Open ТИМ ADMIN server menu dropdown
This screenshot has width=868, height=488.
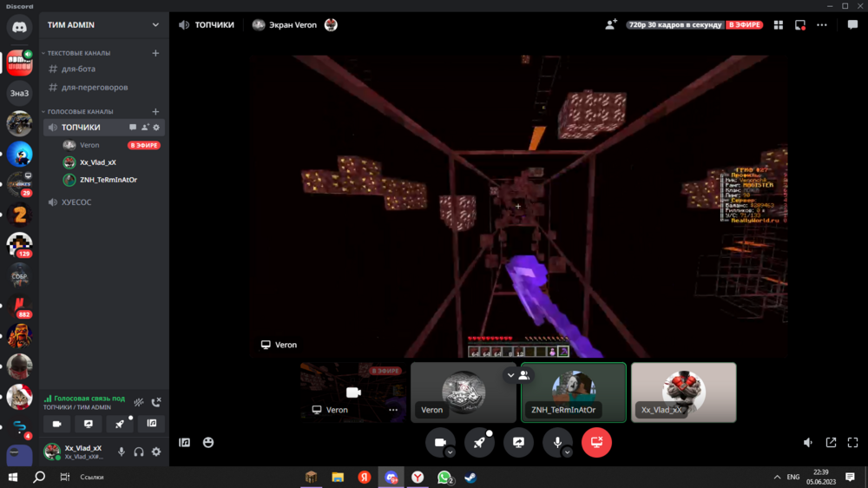click(155, 25)
